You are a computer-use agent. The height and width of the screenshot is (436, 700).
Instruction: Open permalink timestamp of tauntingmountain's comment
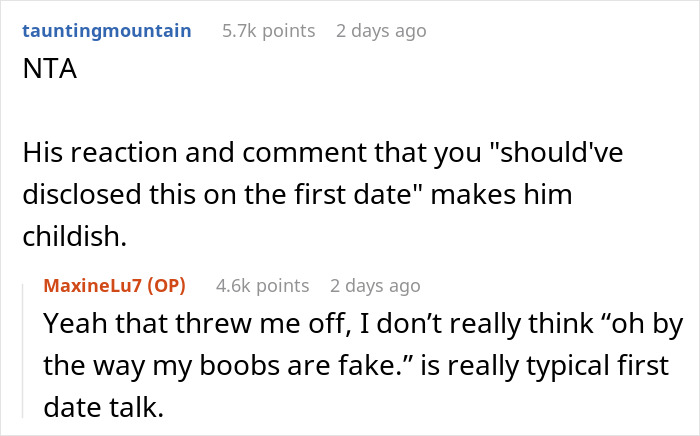tap(381, 31)
